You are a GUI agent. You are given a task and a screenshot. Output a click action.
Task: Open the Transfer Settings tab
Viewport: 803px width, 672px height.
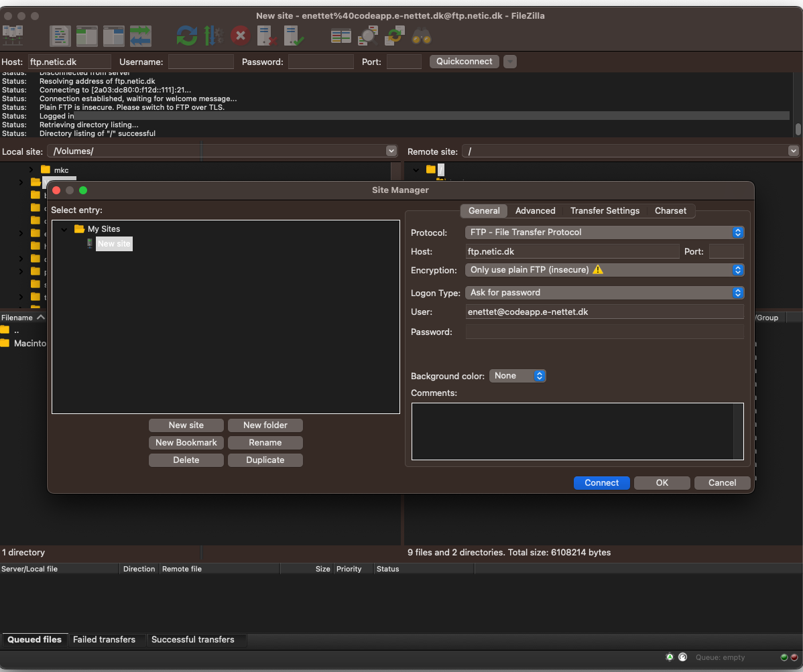click(605, 211)
